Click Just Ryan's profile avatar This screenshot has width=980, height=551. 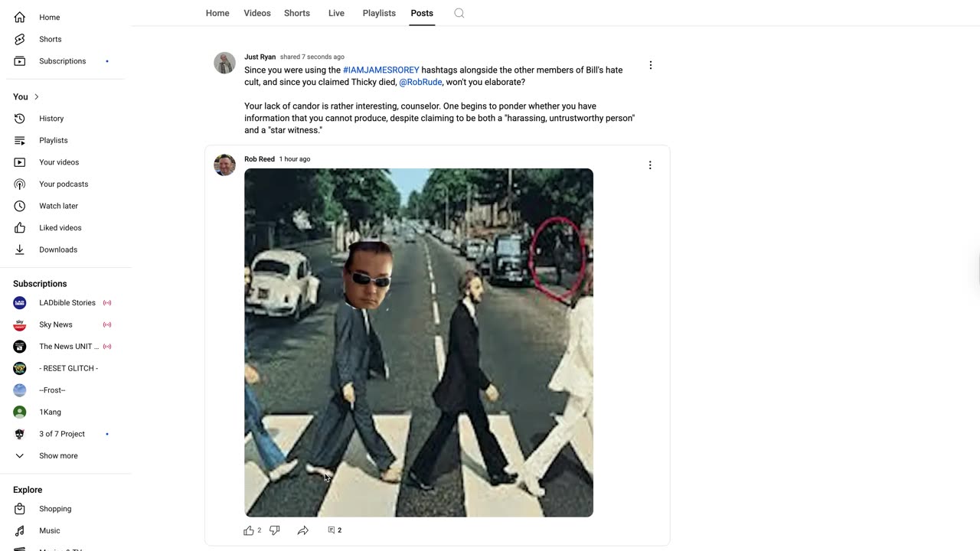(224, 63)
